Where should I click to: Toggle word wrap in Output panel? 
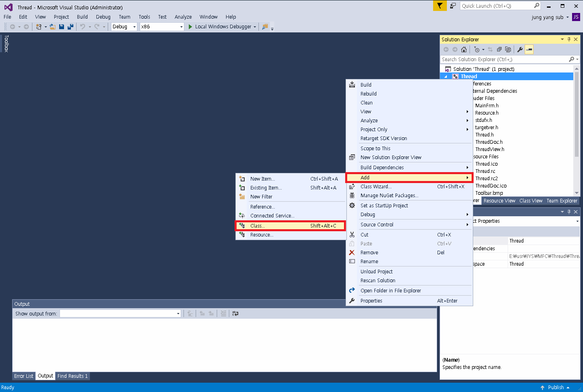tap(235, 313)
